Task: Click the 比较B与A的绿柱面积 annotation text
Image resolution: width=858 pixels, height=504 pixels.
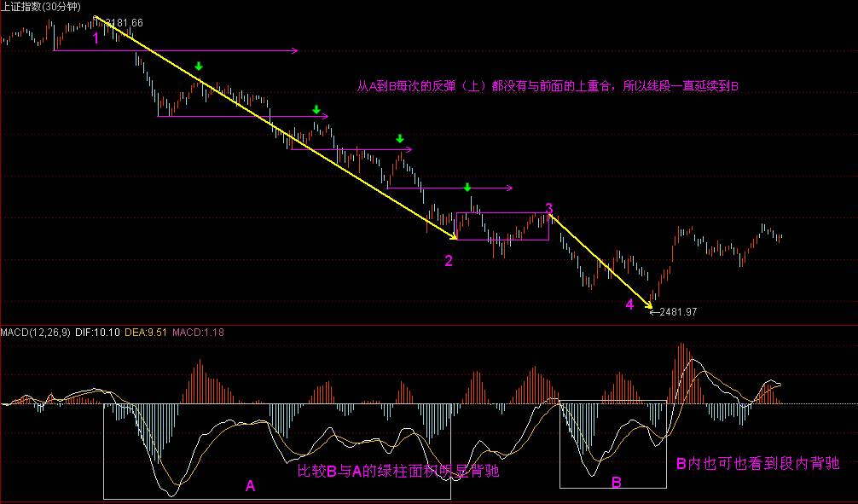Action: click(x=397, y=470)
